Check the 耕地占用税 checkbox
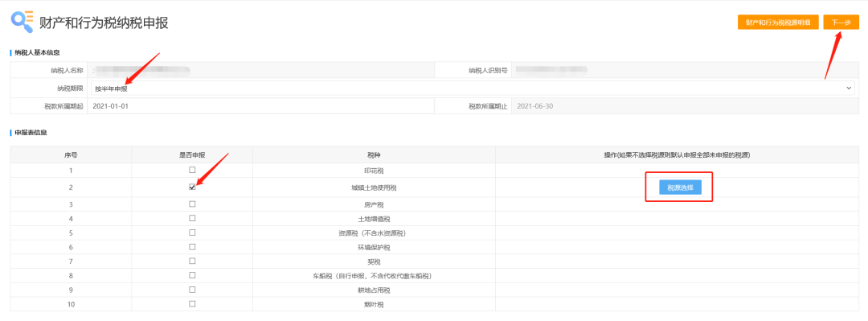Viewport: 868px width, 321px height. click(192, 290)
